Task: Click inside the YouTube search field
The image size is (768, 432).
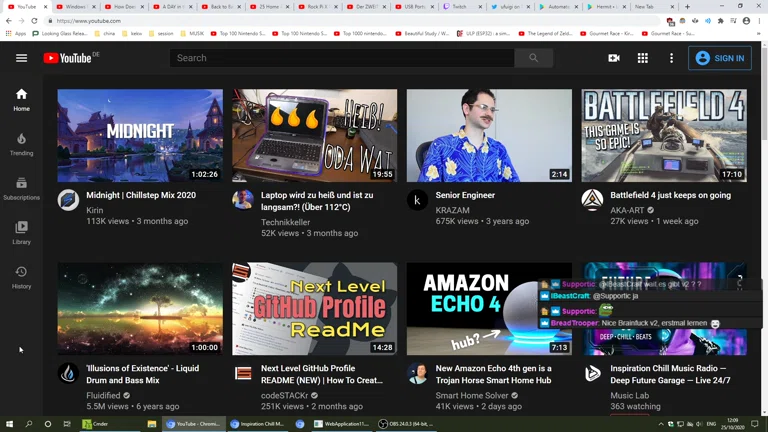Action: point(342,58)
